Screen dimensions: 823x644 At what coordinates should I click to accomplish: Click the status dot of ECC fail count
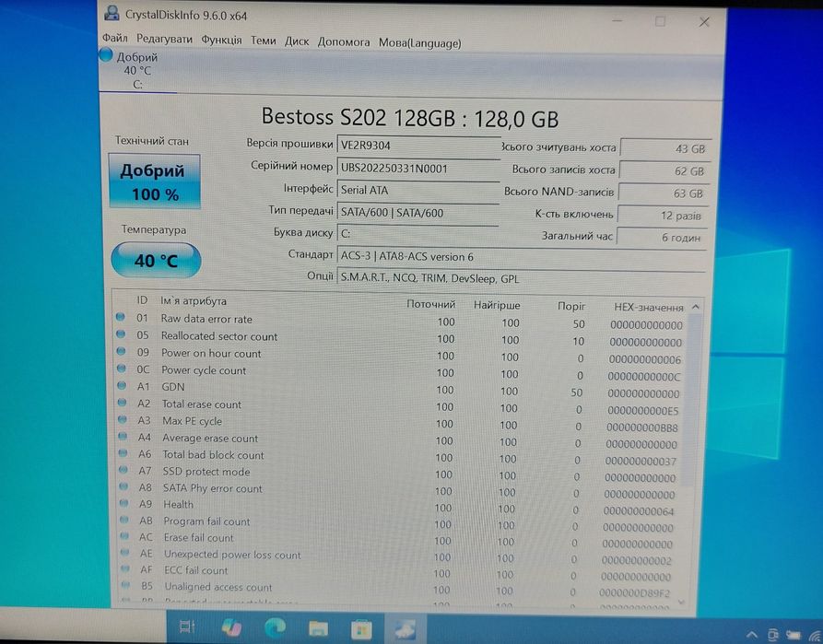tap(125, 568)
